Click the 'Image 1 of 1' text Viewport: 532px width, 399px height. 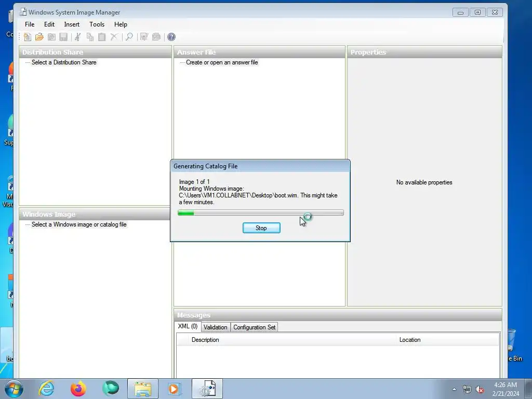[194, 182]
